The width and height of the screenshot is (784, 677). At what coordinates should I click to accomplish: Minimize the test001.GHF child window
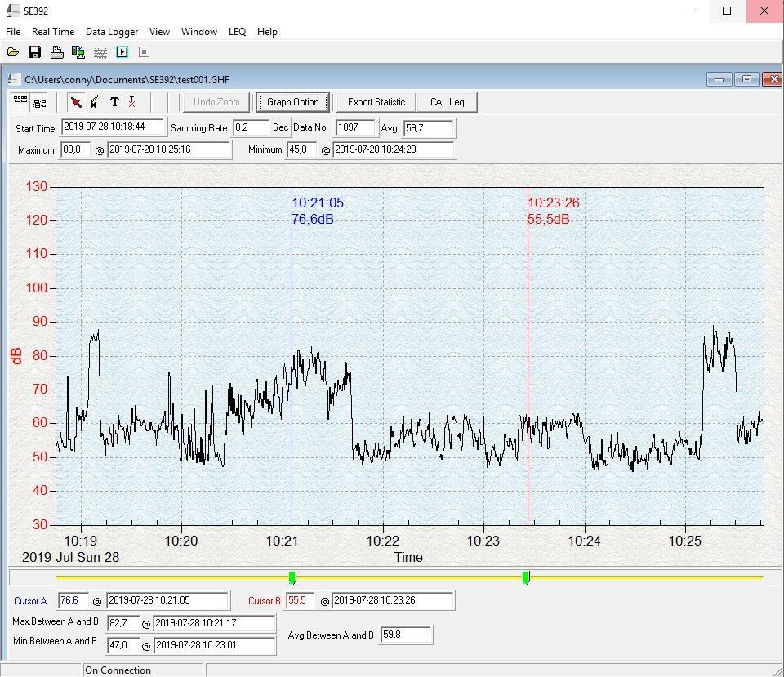[719, 79]
